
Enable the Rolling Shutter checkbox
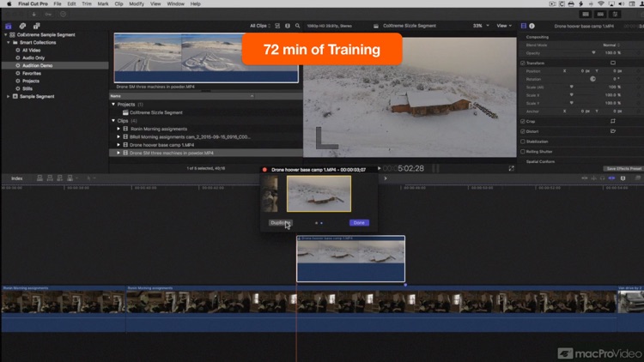(523, 152)
